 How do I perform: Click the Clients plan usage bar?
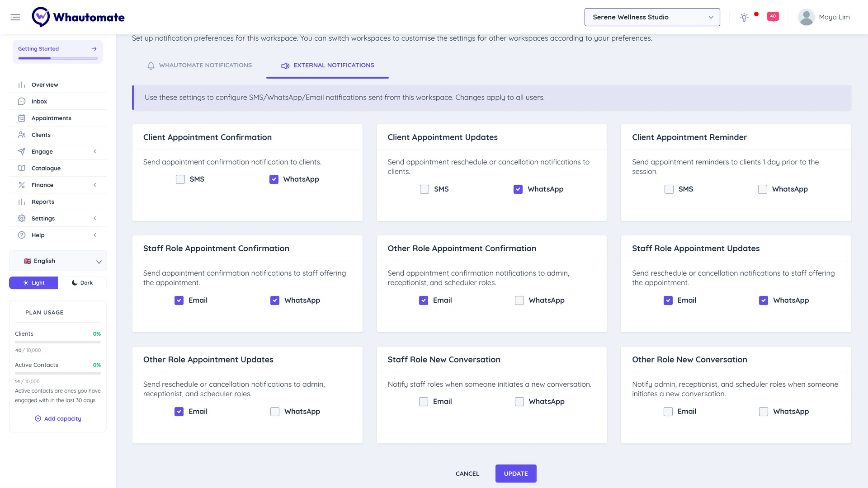(x=58, y=343)
